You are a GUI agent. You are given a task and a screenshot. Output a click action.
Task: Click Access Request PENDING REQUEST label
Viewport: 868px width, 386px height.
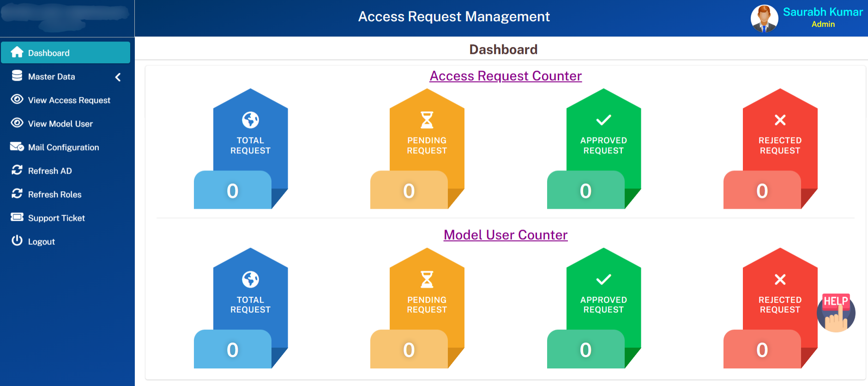pyautogui.click(x=427, y=145)
